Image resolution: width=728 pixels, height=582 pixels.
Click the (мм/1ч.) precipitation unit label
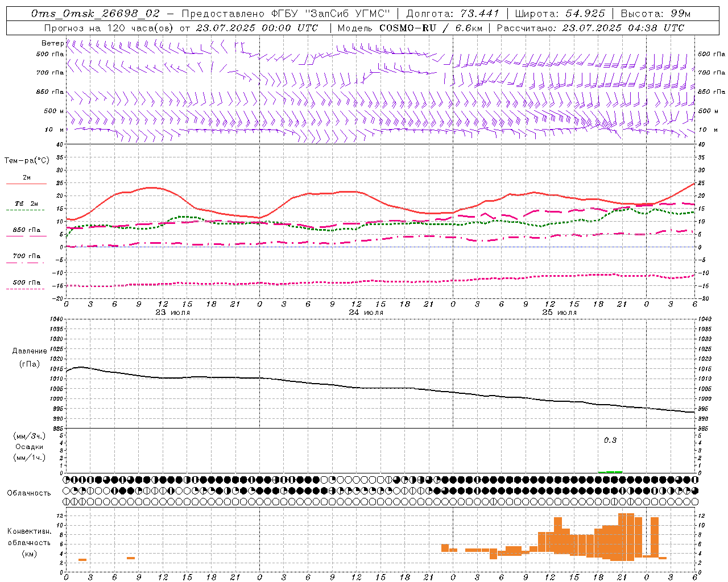[30, 458]
